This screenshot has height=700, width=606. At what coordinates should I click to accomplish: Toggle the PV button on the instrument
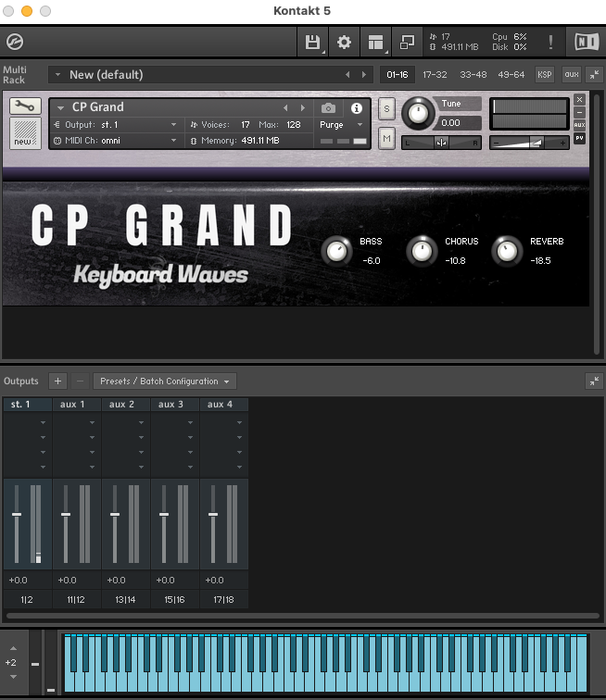(579, 138)
